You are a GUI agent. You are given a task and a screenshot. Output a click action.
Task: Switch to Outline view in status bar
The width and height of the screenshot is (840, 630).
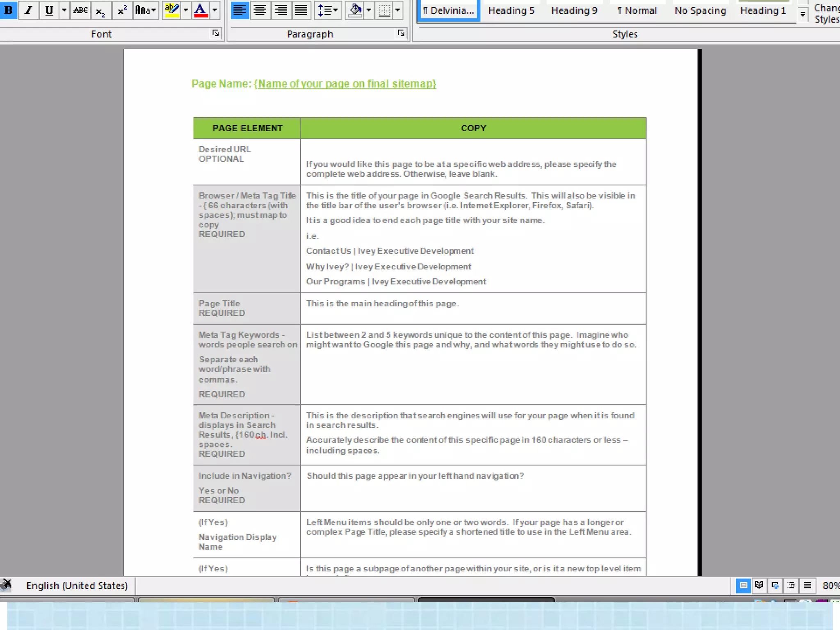791,585
